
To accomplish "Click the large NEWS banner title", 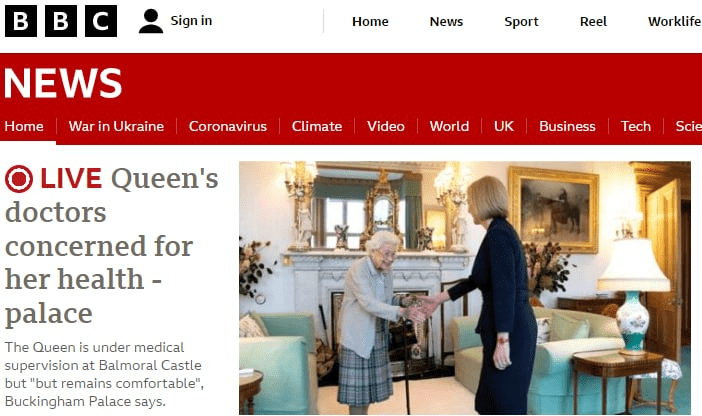I will pos(63,83).
